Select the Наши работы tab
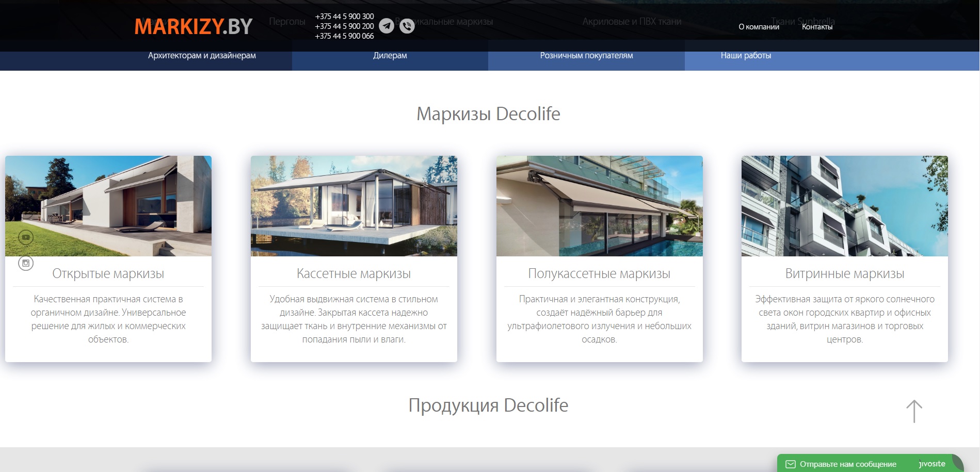 (746, 56)
